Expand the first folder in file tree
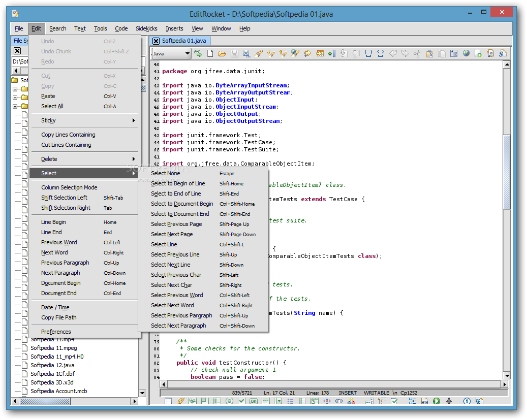 click(15, 89)
